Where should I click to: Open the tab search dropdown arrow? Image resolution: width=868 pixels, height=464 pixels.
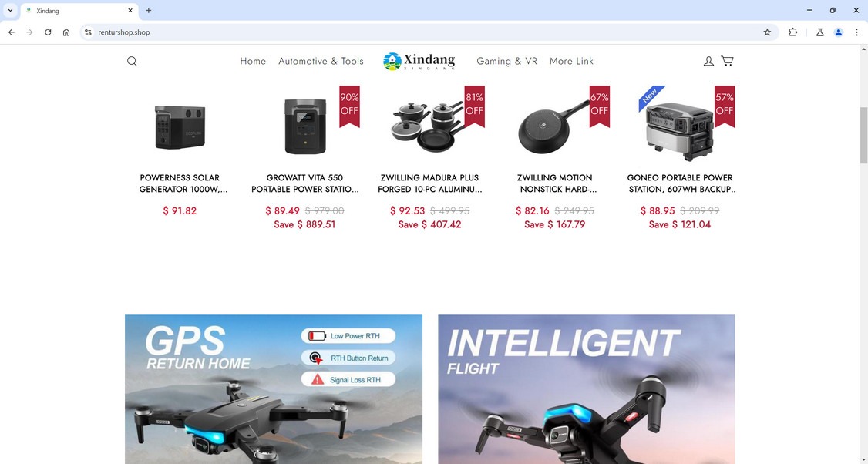click(10, 11)
